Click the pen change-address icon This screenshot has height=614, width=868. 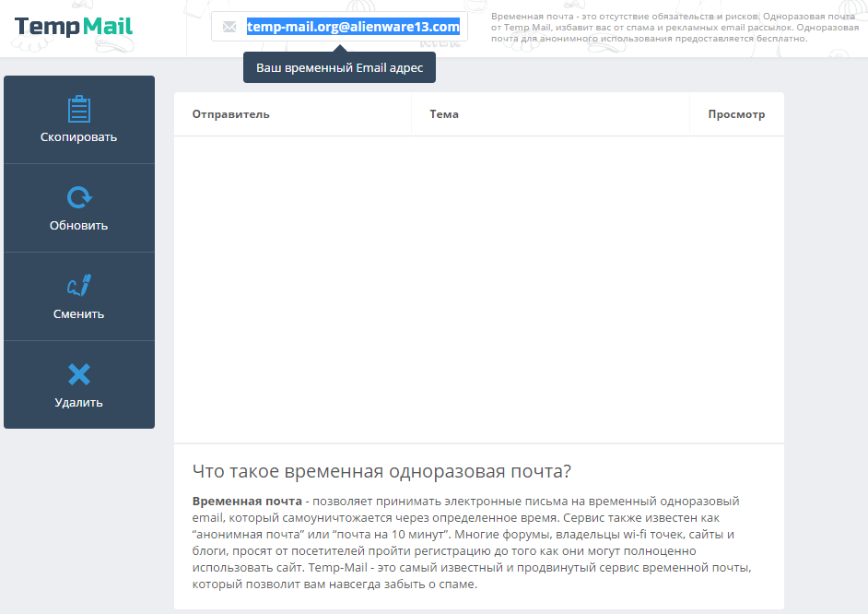pyautogui.click(x=79, y=285)
